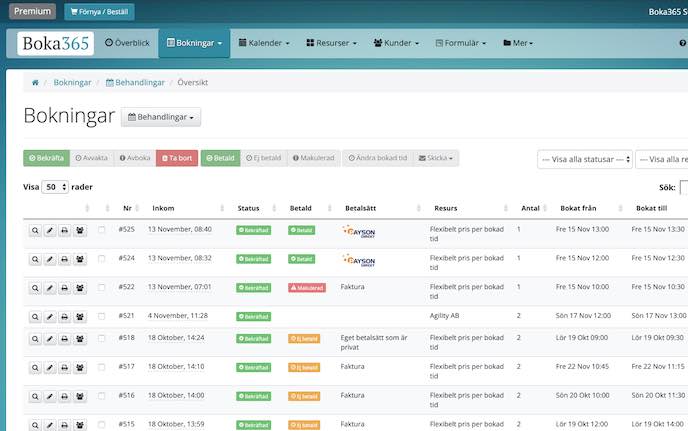The width and height of the screenshot is (688, 431).
Task: Select the checkbox for booking #522
Action: click(102, 288)
